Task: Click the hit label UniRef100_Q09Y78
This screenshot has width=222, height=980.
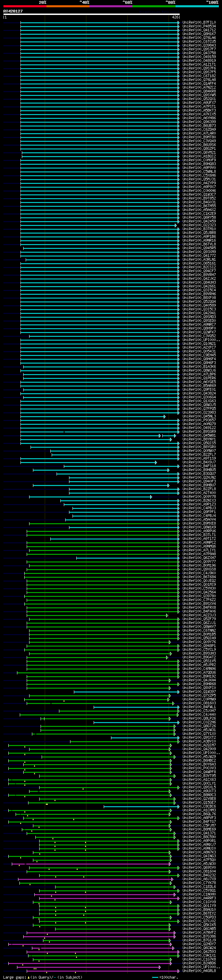Action: pyautogui.click(x=199, y=496)
